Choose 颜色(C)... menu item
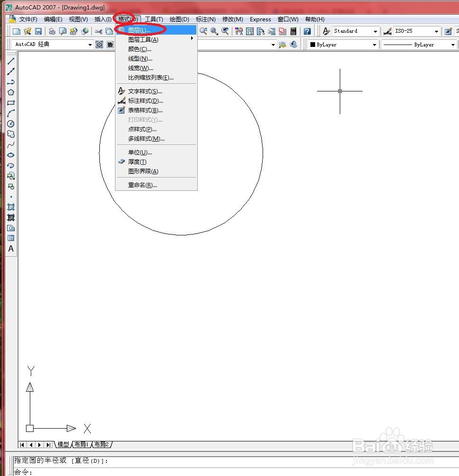 [156, 49]
